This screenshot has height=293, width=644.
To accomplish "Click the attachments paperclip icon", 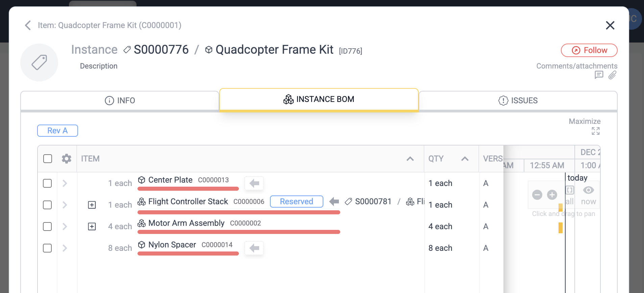I will point(613,75).
